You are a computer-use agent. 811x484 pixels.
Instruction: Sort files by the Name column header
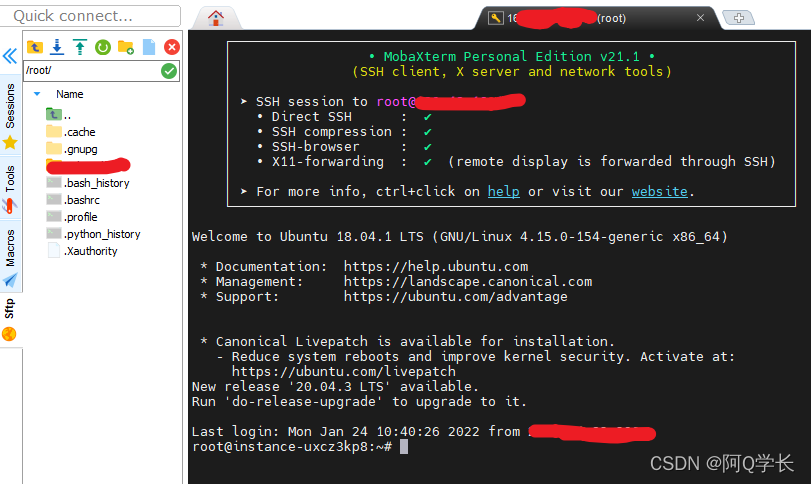coord(70,94)
